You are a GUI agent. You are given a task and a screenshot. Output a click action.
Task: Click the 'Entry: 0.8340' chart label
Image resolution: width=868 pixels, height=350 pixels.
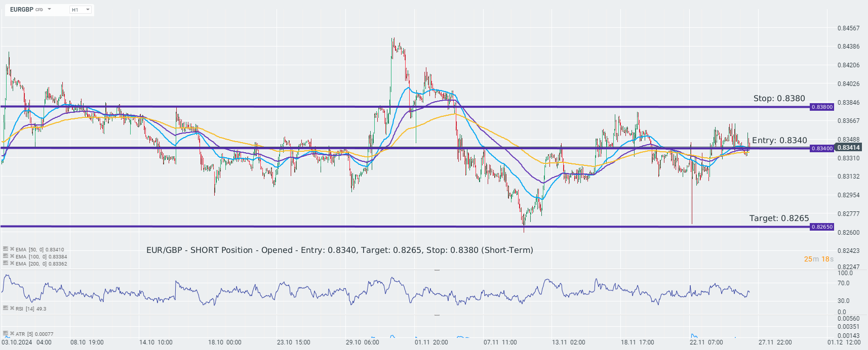click(779, 141)
